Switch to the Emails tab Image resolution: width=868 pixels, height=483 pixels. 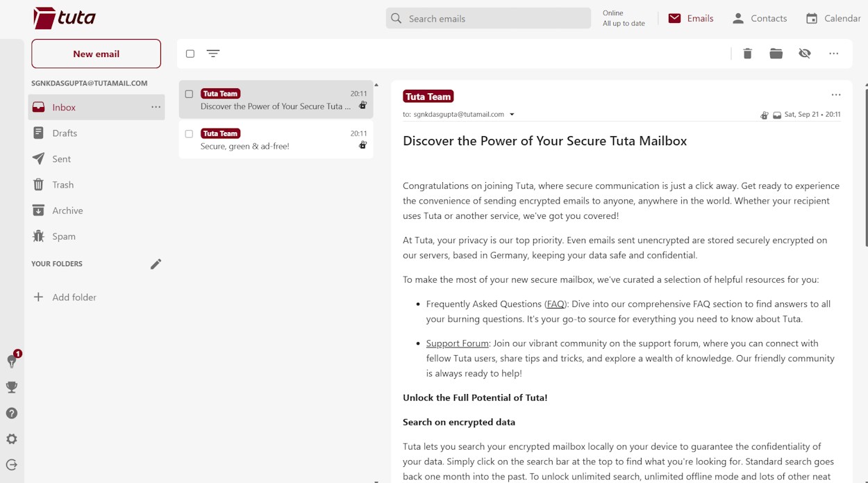coord(691,19)
